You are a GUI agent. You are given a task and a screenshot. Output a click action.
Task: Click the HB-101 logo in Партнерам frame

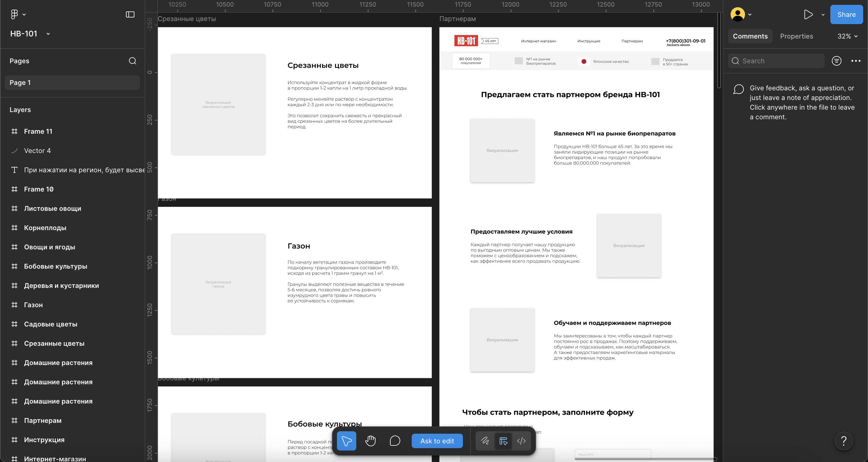tap(466, 41)
